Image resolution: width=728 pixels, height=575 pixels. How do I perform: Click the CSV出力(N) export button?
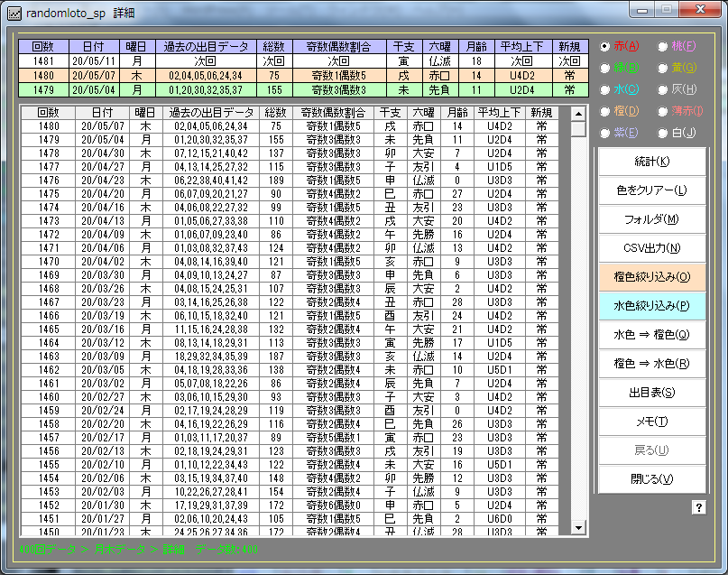tap(652, 248)
